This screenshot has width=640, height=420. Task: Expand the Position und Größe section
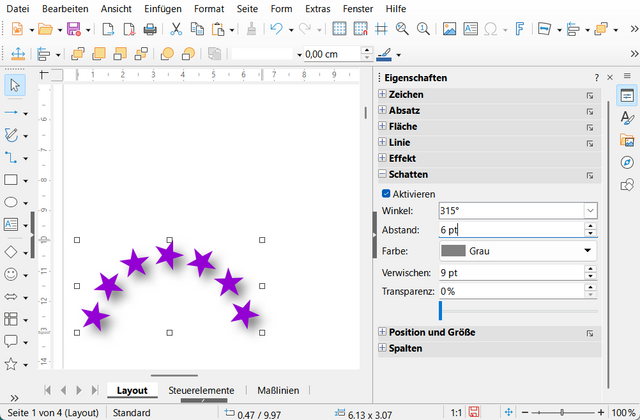[383, 332]
